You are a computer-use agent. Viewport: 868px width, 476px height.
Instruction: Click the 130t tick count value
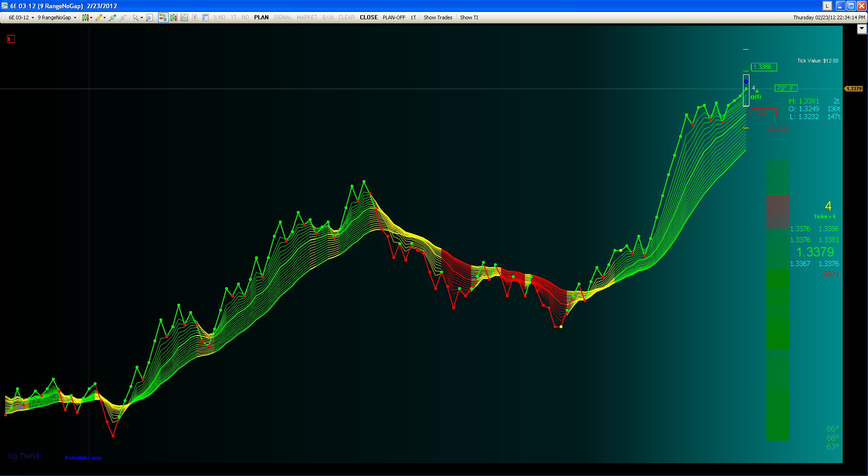(x=834, y=109)
